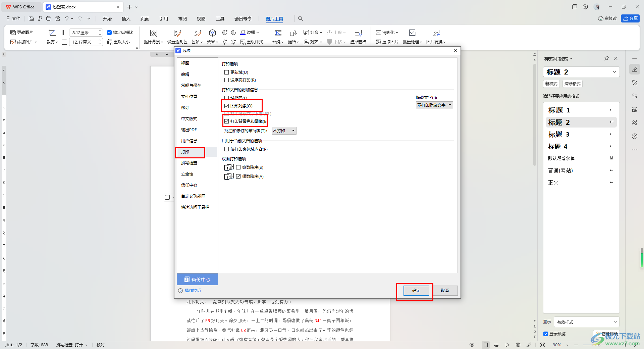Click the Rotate tool icon
644x349 pixels.
(293, 33)
